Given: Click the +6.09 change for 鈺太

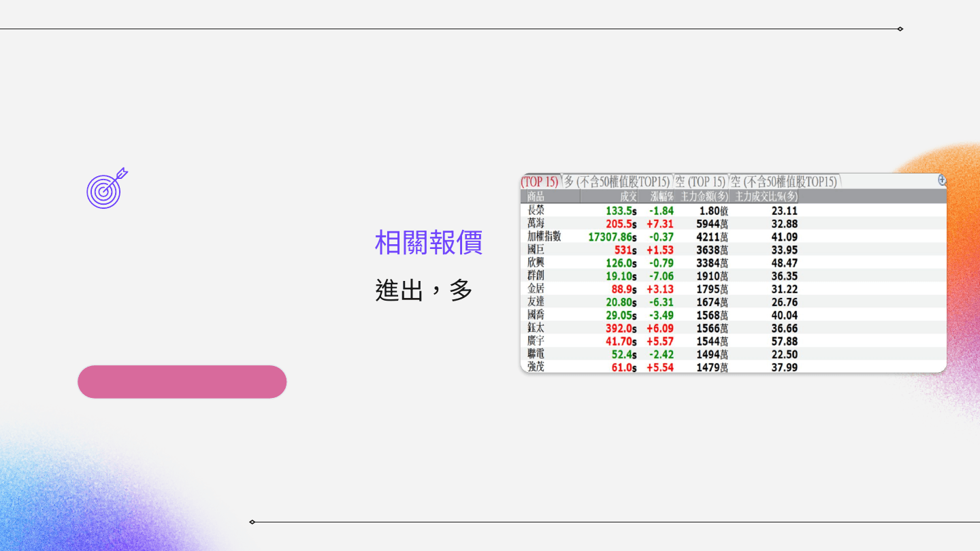Looking at the screenshot, I should pyautogui.click(x=660, y=328).
